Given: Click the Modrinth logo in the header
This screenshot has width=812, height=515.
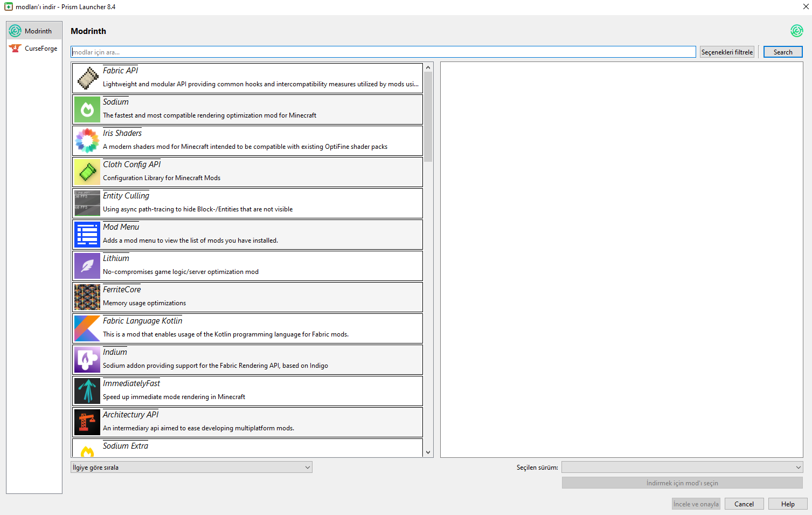Looking at the screenshot, I should (796, 31).
